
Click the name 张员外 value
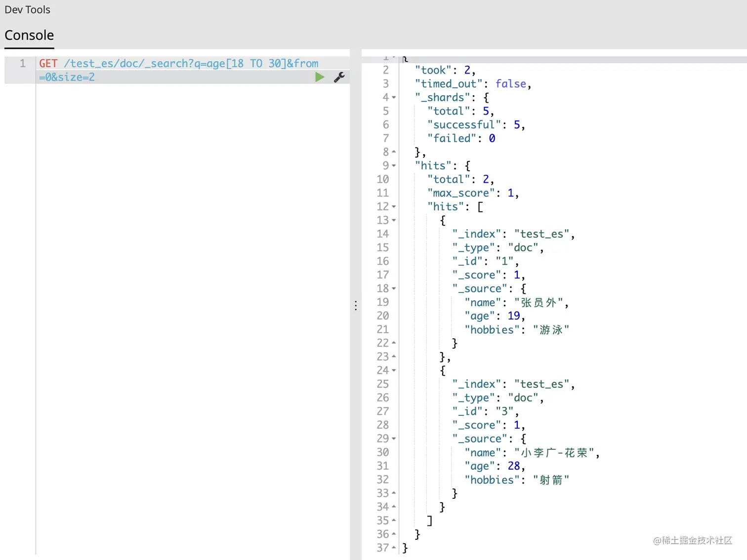pyautogui.click(x=539, y=302)
